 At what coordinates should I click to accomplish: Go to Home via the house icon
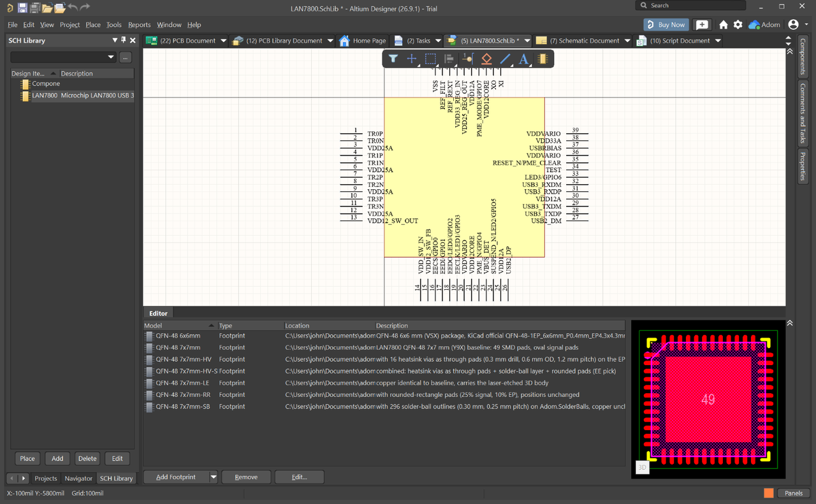(724, 24)
